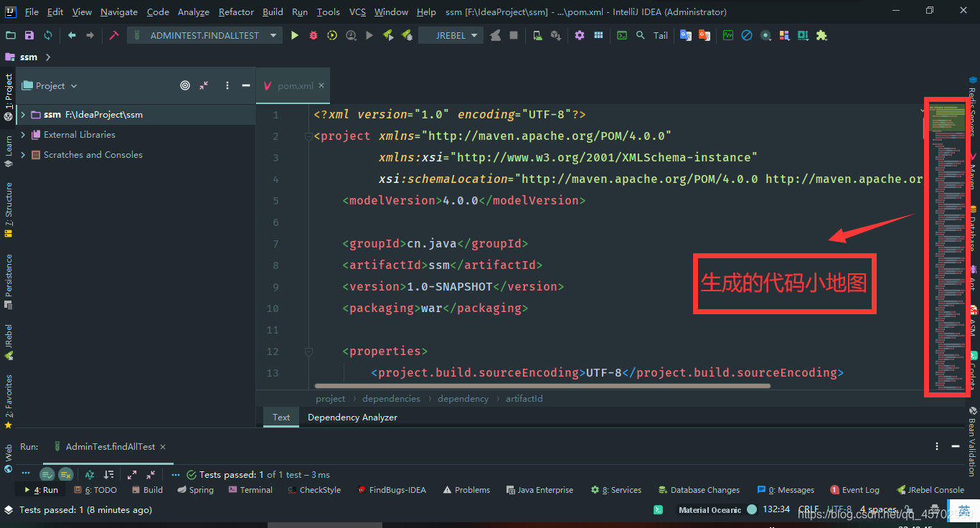Open the JREBEL dropdown in the toolbar
Viewport: 980px width, 528px height.
(x=451, y=35)
